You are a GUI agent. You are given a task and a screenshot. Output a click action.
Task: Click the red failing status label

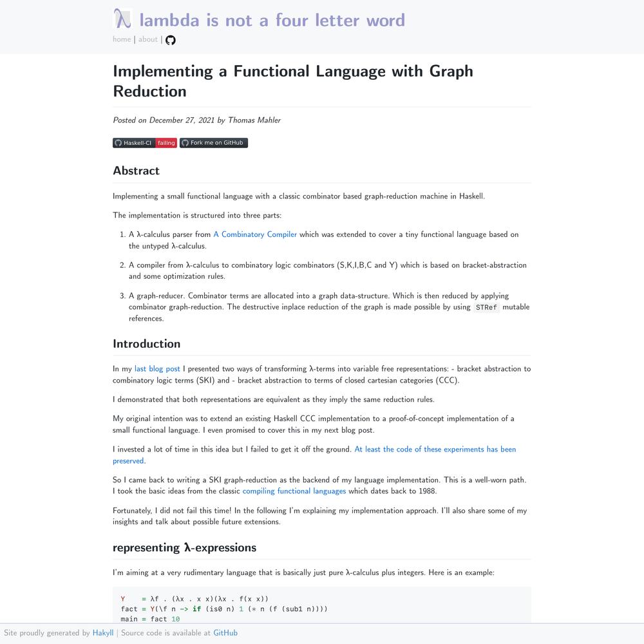pos(166,143)
